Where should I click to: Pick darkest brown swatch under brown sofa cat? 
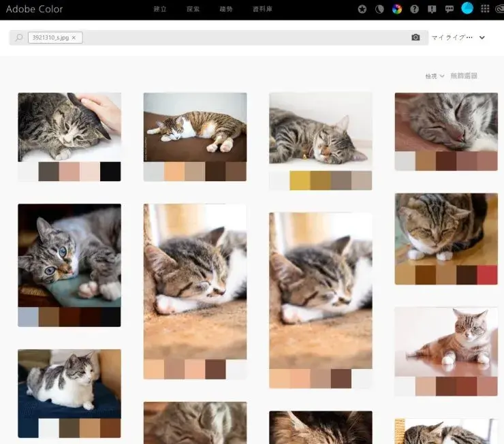(x=215, y=171)
